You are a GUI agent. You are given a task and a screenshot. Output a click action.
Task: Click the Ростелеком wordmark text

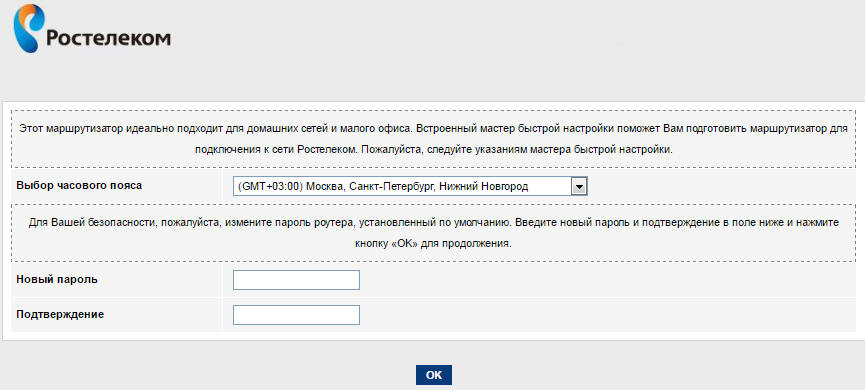click(108, 38)
